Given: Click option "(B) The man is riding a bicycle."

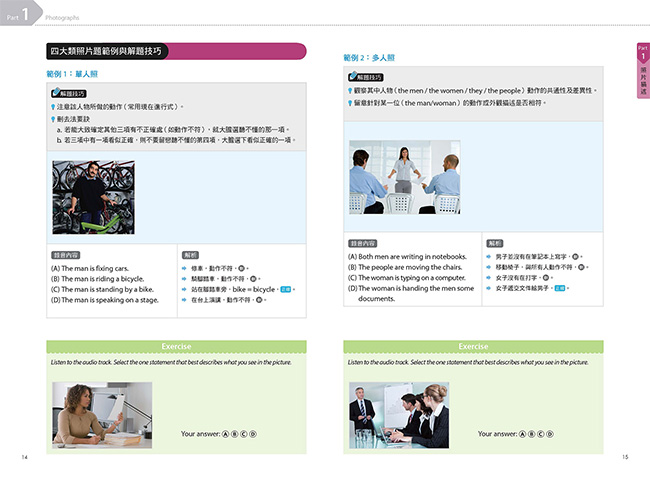Looking at the screenshot, I should (97, 279).
